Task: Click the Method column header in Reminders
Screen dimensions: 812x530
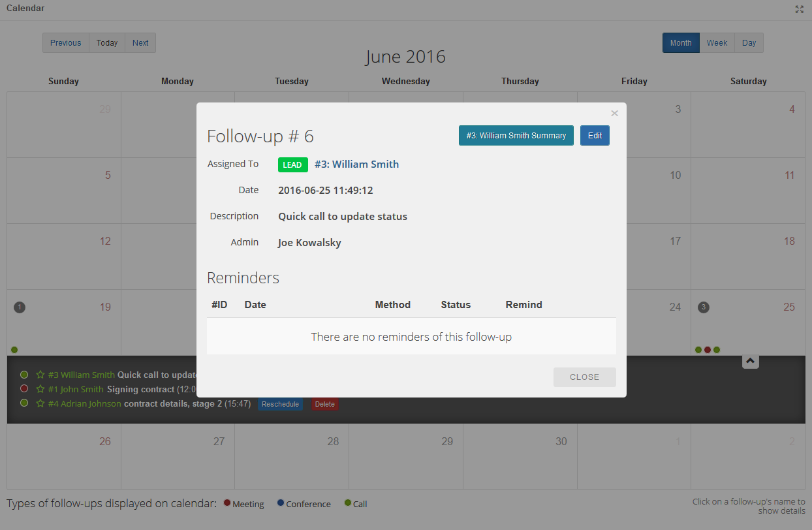Action: pos(393,305)
